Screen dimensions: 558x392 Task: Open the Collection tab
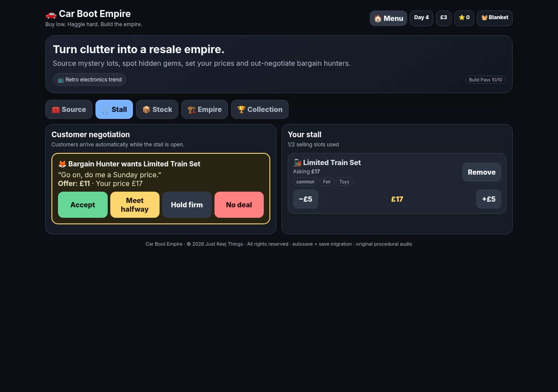tap(260, 109)
